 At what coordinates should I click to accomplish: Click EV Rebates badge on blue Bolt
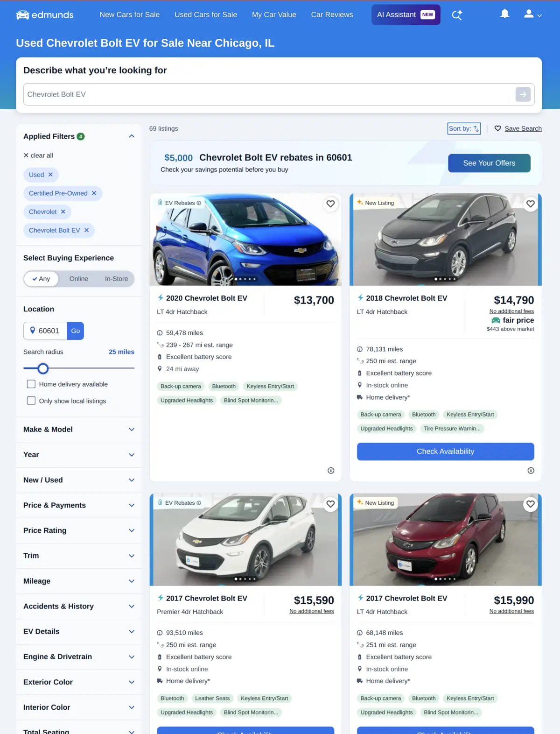[x=180, y=203]
